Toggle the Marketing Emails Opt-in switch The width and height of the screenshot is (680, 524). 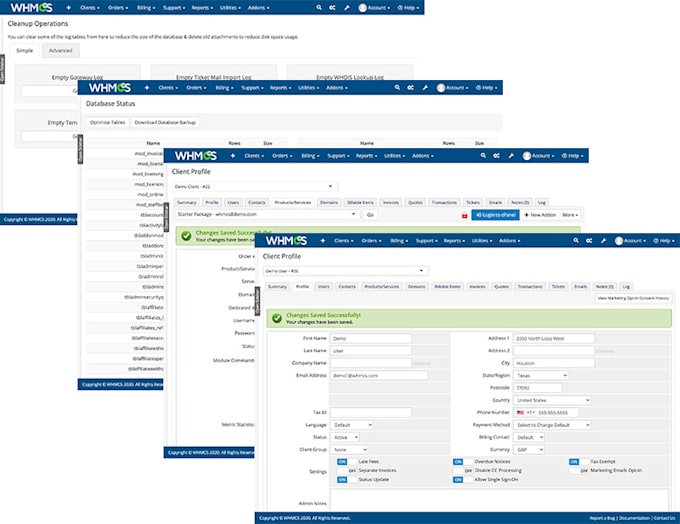579,471
